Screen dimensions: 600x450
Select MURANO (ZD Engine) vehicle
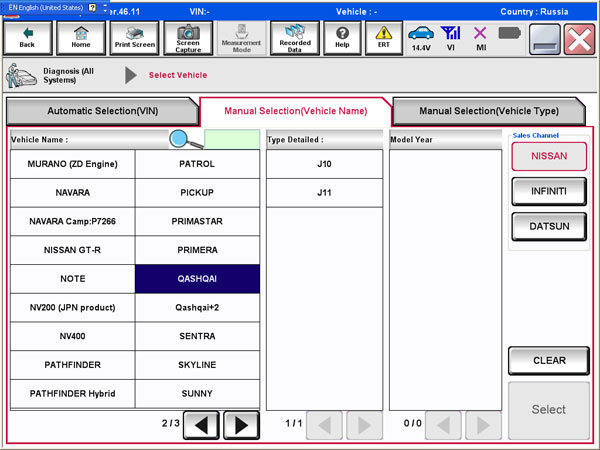coord(72,164)
